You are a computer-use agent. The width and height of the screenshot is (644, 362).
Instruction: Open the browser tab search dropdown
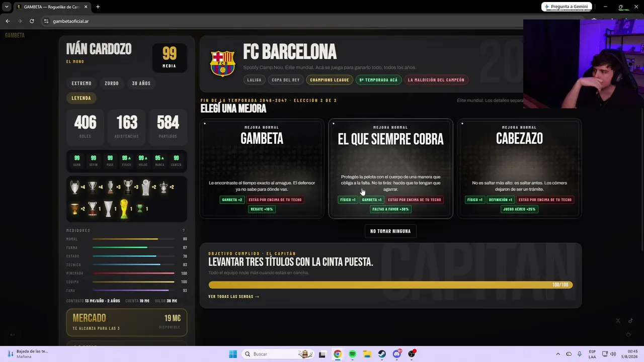tap(7, 7)
